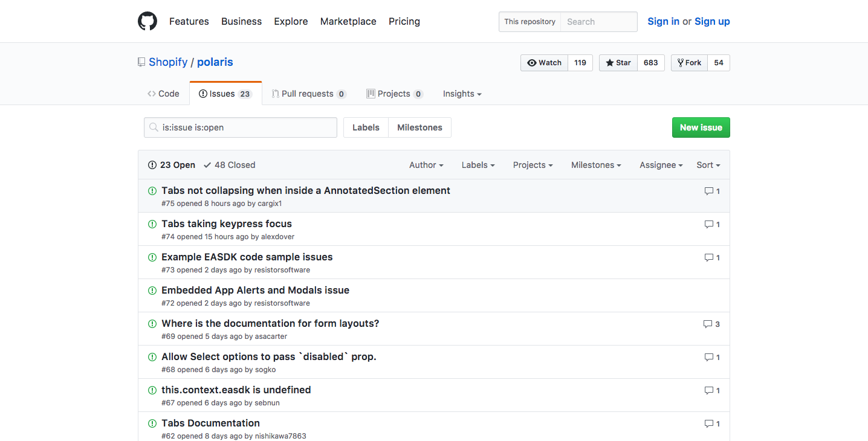Image resolution: width=868 pixels, height=441 pixels.
Task: Click open-issue icon for 'Allow Select options' issue
Action: tap(152, 357)
